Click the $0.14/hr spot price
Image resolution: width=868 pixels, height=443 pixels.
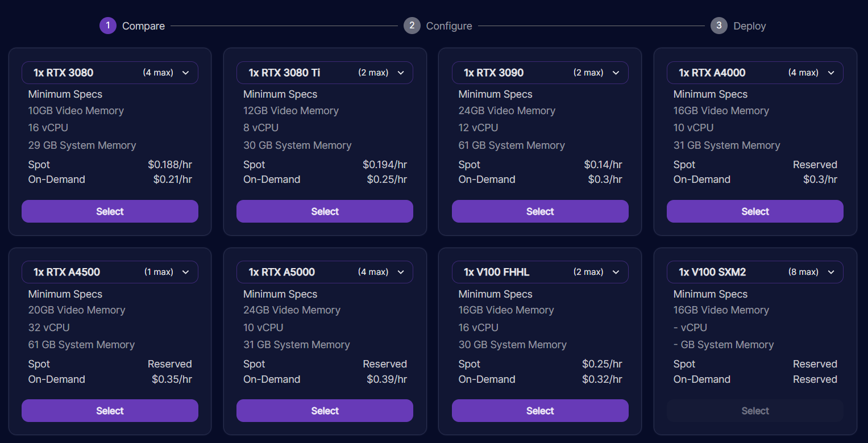coord(603,165)
